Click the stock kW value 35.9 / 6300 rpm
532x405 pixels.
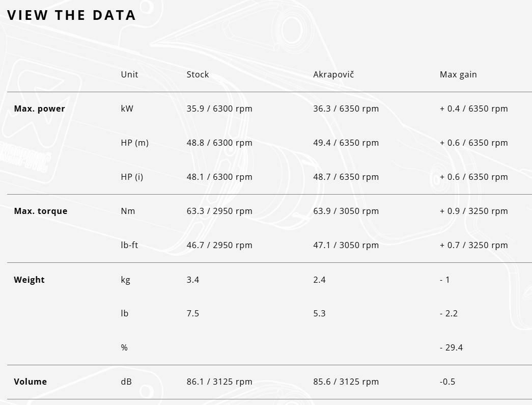[x=219, y=109]
